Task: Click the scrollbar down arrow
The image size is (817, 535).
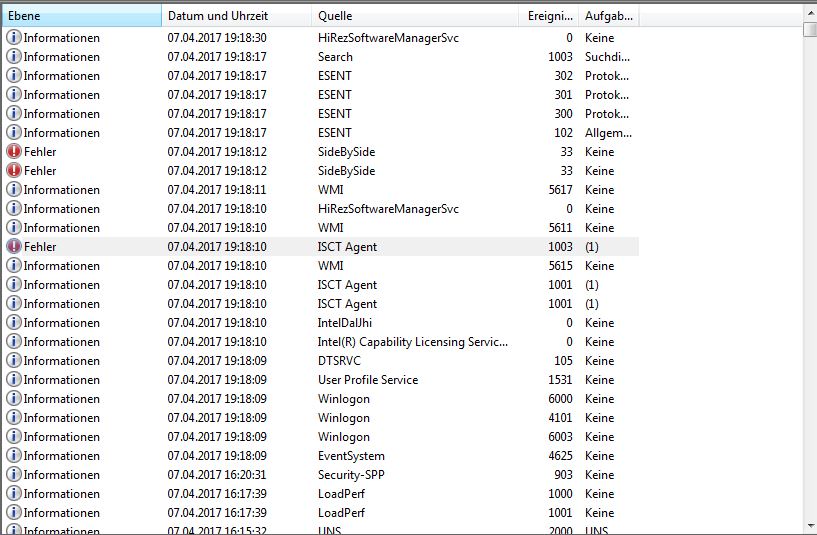Action: 810,526
